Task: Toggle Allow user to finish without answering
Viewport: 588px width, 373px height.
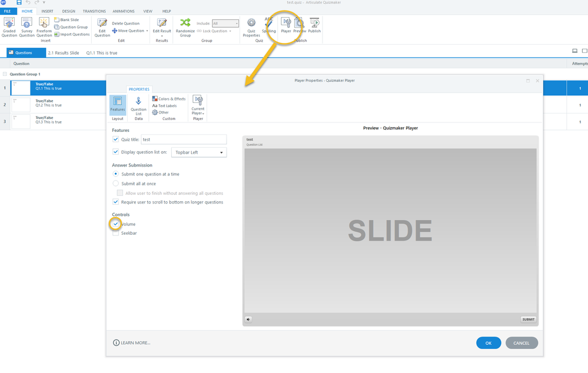Action: [x=120, y=193]
